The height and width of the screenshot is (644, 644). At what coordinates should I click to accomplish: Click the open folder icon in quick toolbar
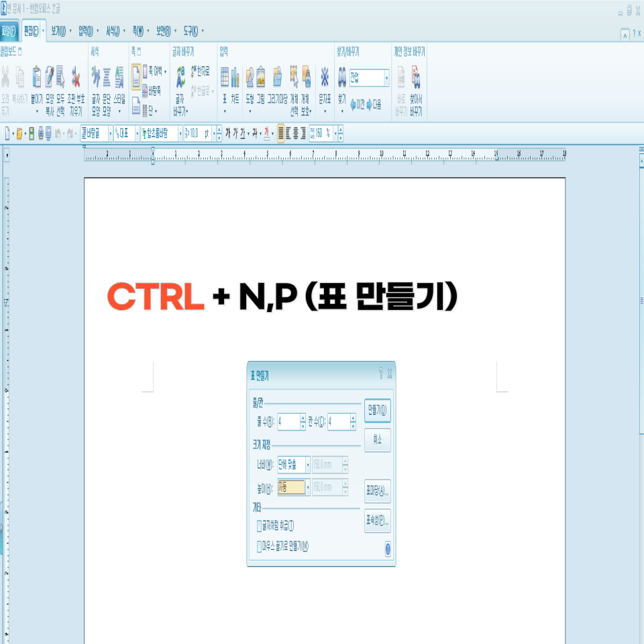[x=19, y=133]
